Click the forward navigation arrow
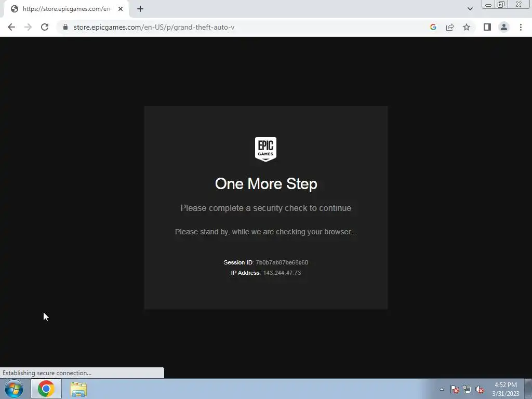The height and width of the screenshot is (399, 532). pos(28,27)
